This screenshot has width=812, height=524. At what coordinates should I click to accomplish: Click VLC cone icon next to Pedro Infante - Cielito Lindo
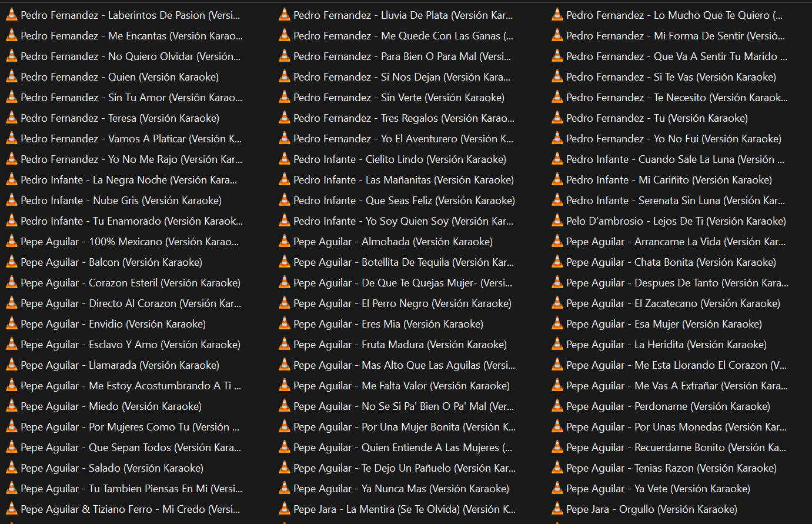284,159
